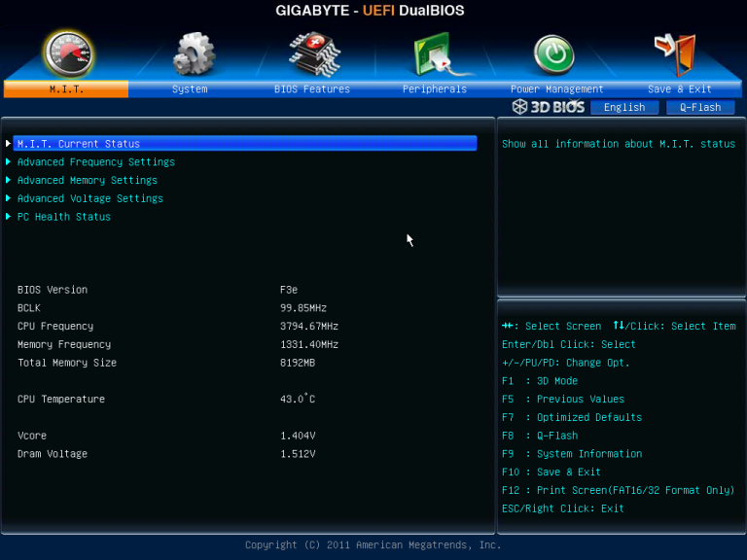
Task: Open the Power Management tab
Action: click(557, 89)
